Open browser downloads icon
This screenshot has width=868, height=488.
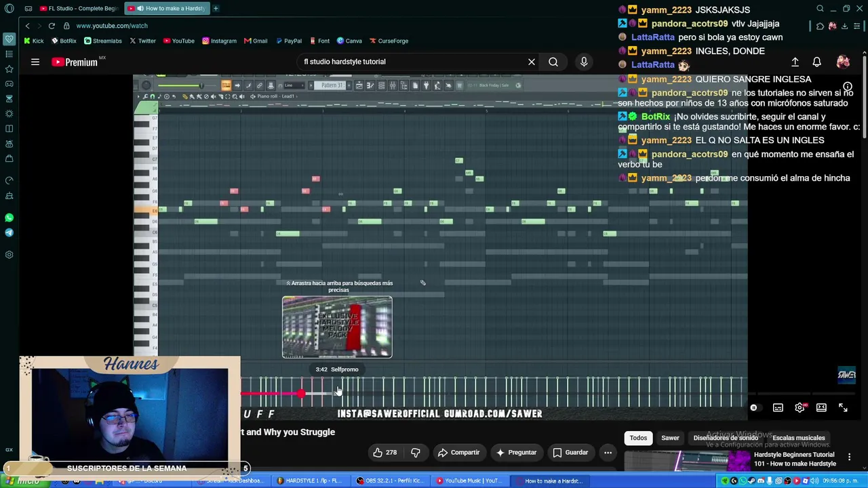point(844,26)
